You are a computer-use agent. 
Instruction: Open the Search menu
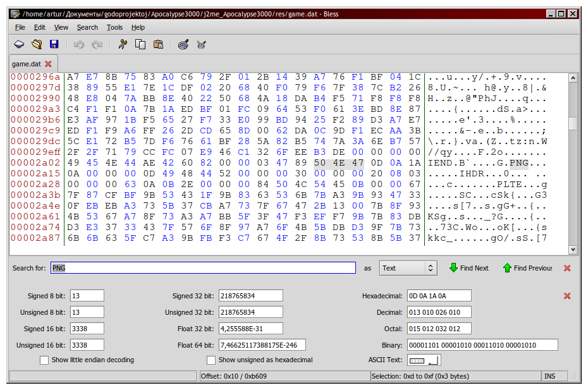(87, 27)
